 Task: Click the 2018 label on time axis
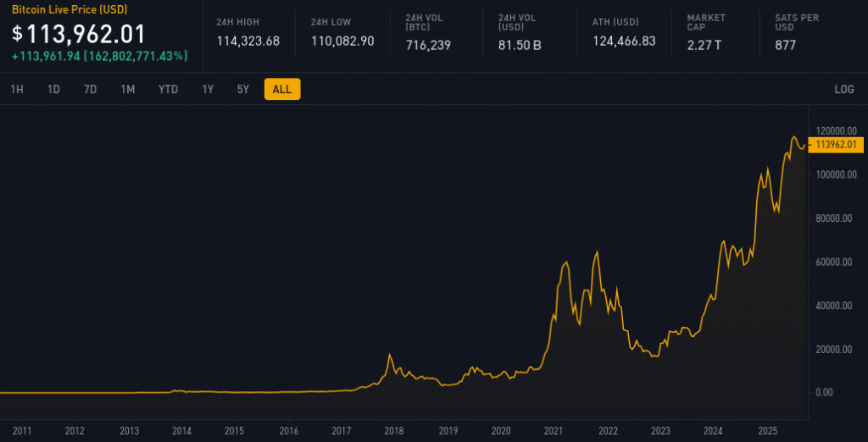pyautogui.click(x=393, y=430)
